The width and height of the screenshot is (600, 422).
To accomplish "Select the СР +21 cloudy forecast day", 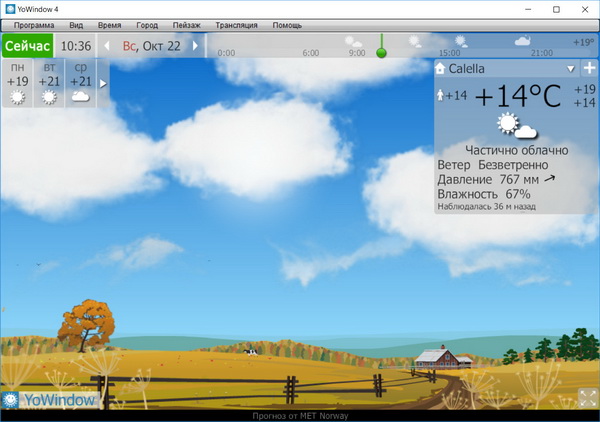I will (x=81, y=83).
